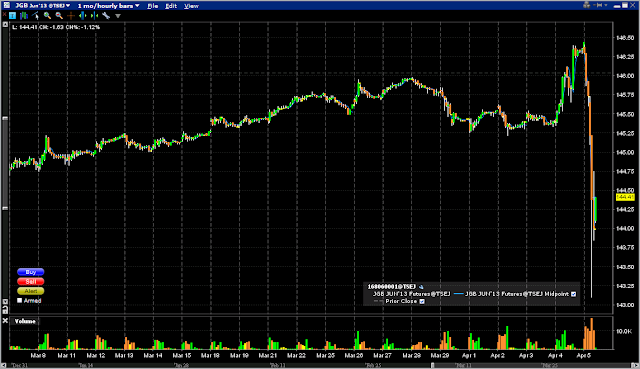Uncheck the Midpoint series checkbox

click(x=573, y=294)
